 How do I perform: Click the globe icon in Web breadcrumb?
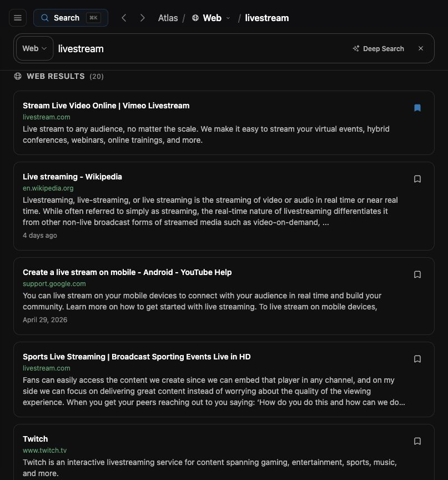pyautogui.click(x=195, y=18)
